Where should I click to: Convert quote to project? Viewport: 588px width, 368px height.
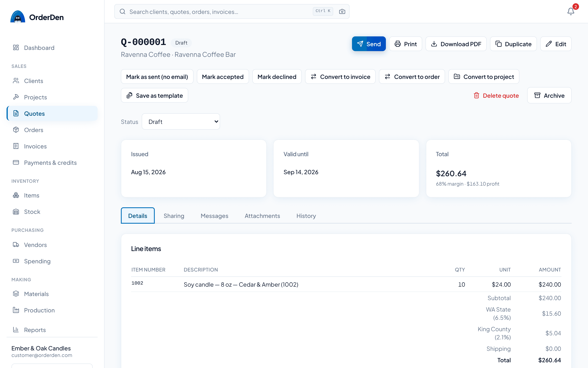(x=483, y=77)
